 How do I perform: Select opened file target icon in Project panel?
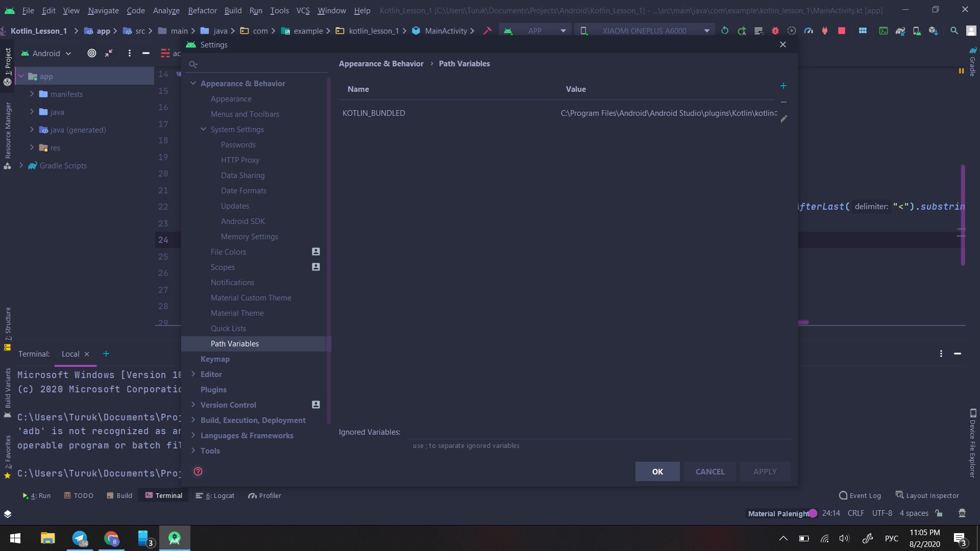[x=92, y=53]
